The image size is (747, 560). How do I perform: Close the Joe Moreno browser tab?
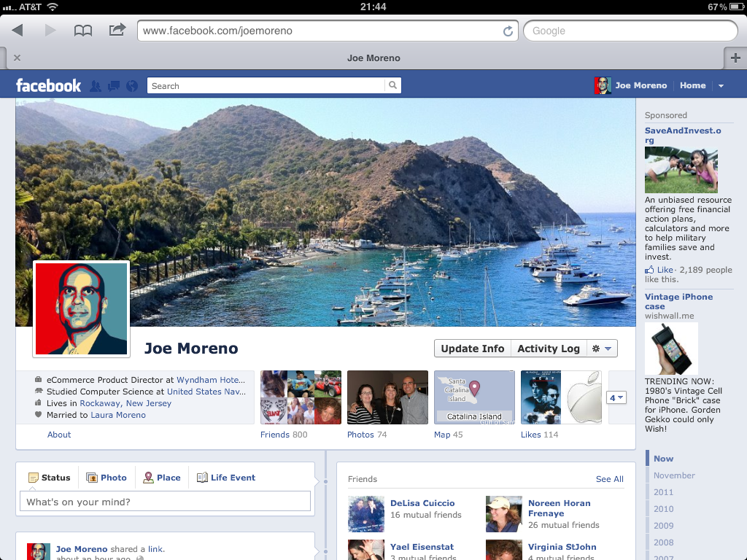click(x=18, y=58)
